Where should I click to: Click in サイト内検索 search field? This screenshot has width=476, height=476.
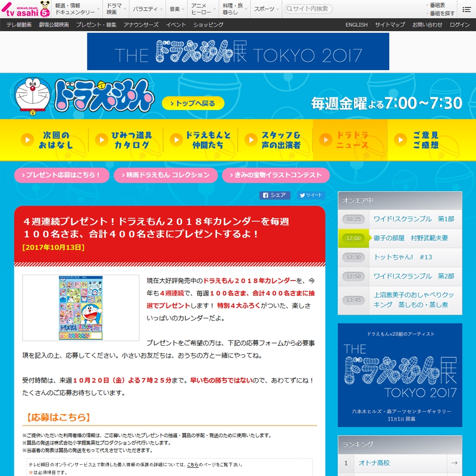[x=308, y=9]
